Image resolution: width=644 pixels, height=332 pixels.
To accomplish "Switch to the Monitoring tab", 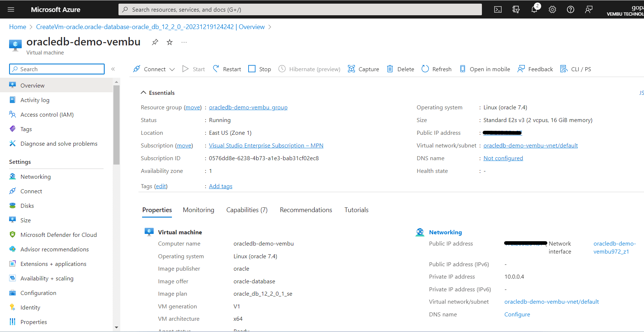I will click(198, 210).
